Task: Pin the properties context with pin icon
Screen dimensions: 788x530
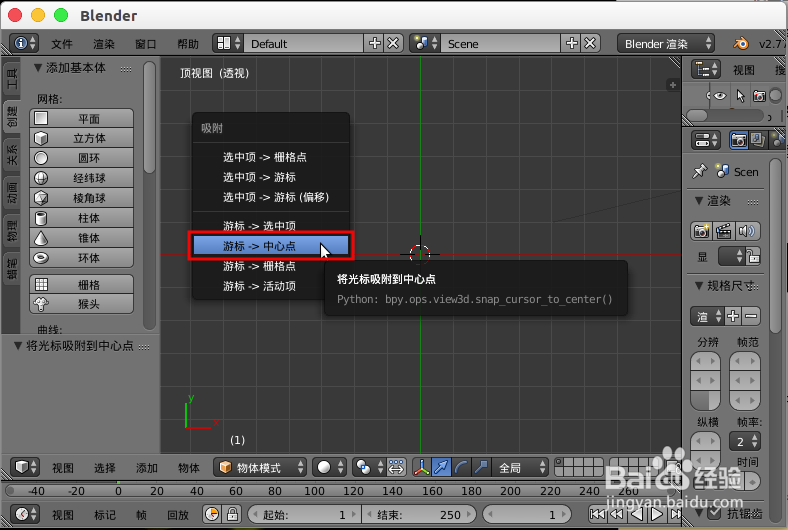Action: click(699, 171)
